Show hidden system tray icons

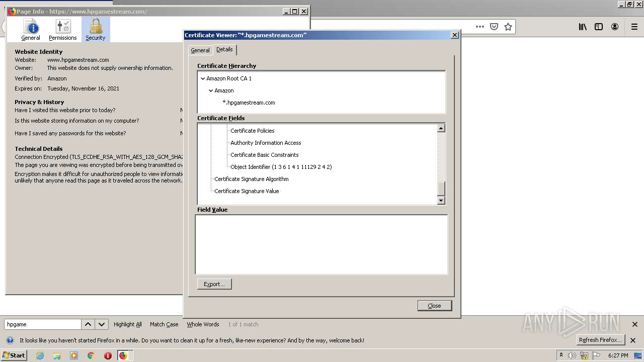click(x=561, y=355)
